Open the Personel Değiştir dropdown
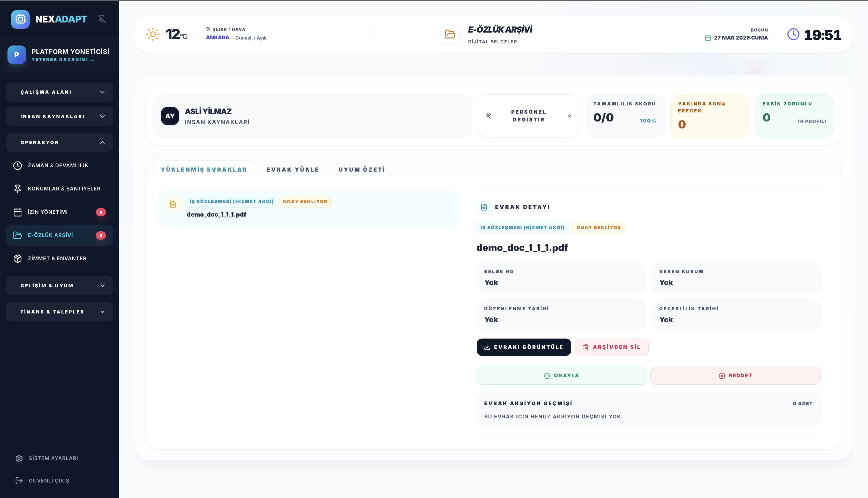Viewport: 868px width, 498px height. [x=529, y=116]
